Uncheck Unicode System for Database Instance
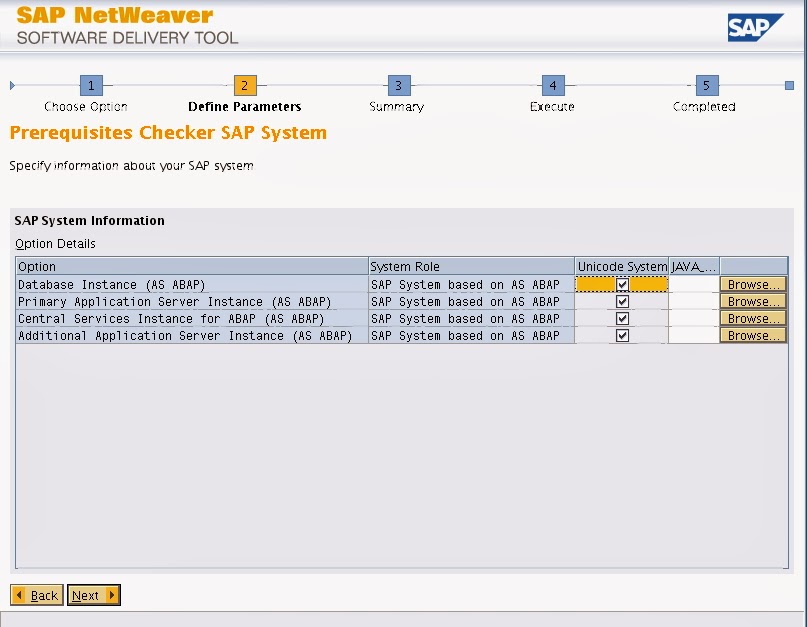This screenshot has width=807, height=627. point(621,284)
